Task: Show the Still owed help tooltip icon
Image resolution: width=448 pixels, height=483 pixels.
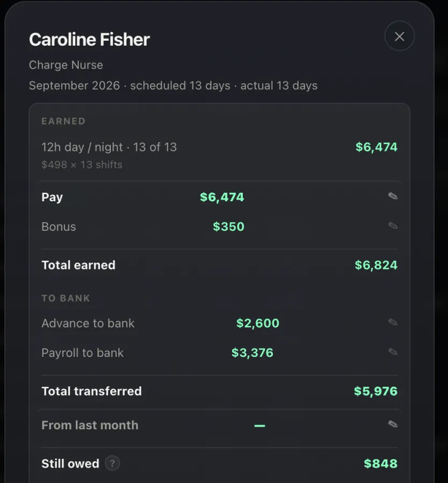Action: [112, 463]
